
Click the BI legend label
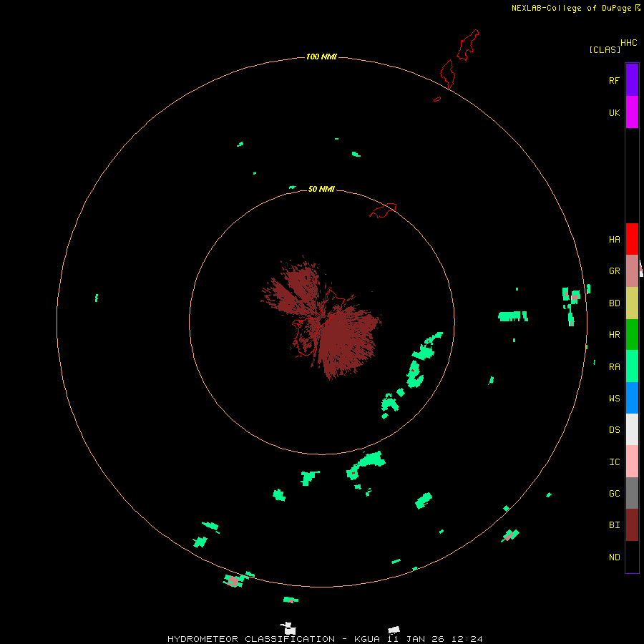pyautogui.click(x=615, y=525)
